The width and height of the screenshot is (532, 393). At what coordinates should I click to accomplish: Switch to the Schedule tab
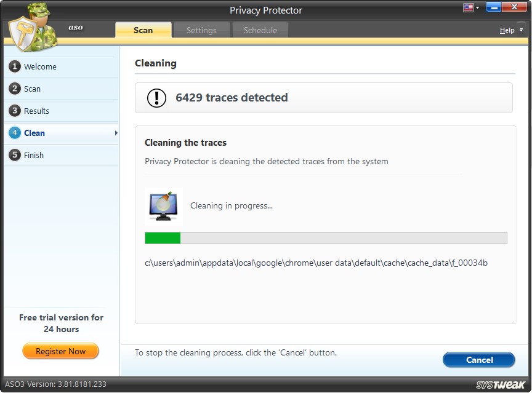tap(260, 30)
